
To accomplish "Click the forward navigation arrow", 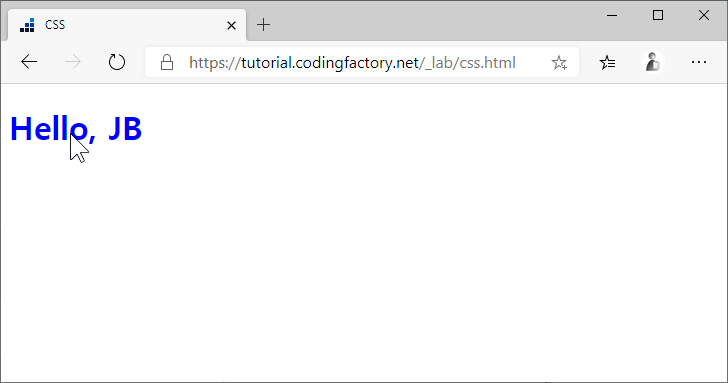I will [72, 62].
